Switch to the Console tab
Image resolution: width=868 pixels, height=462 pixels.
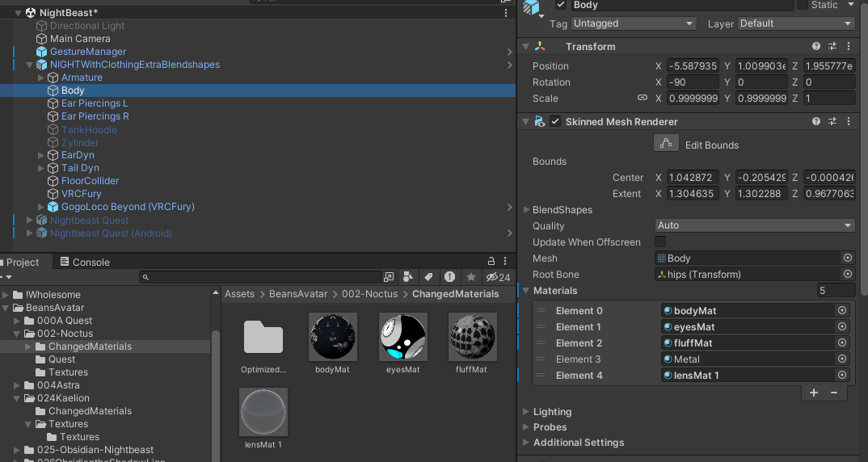tap(85, 262)
